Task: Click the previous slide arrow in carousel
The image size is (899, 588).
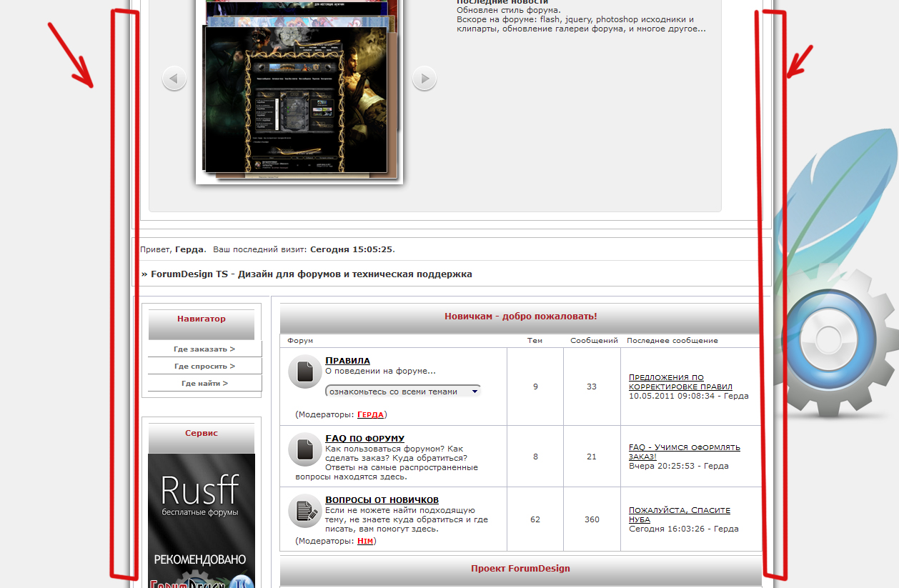Action: click(x=174, y=78)
